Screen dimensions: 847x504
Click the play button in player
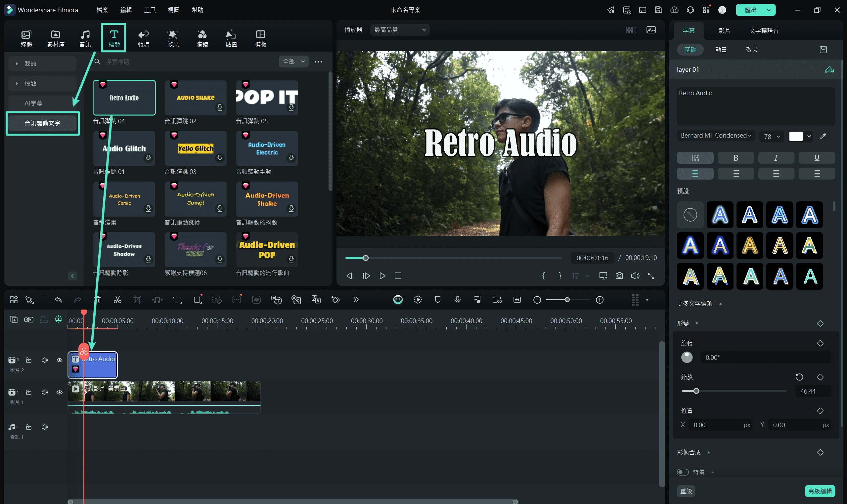(382, 276)
